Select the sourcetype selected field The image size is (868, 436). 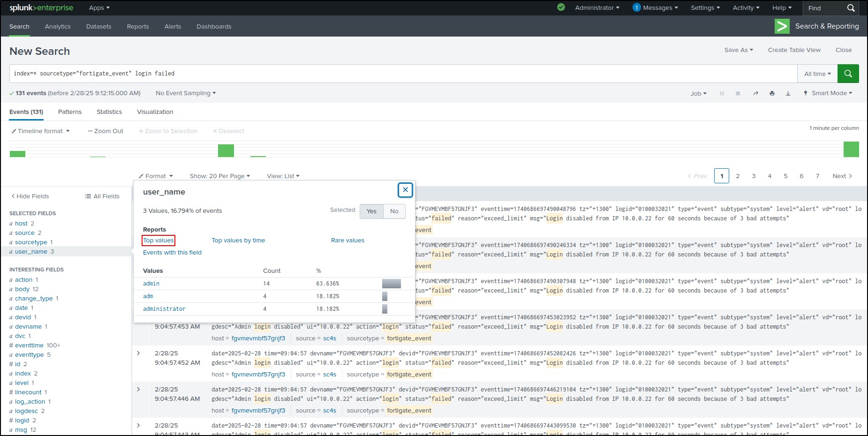point(31,242)
